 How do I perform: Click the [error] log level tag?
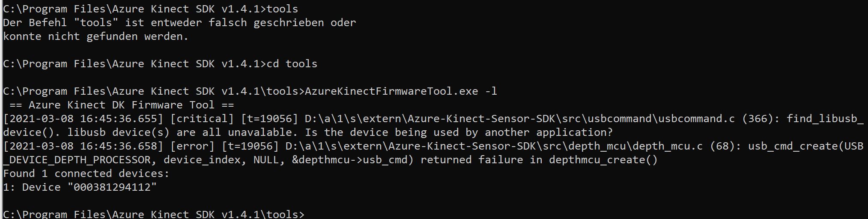click(192, 146)
